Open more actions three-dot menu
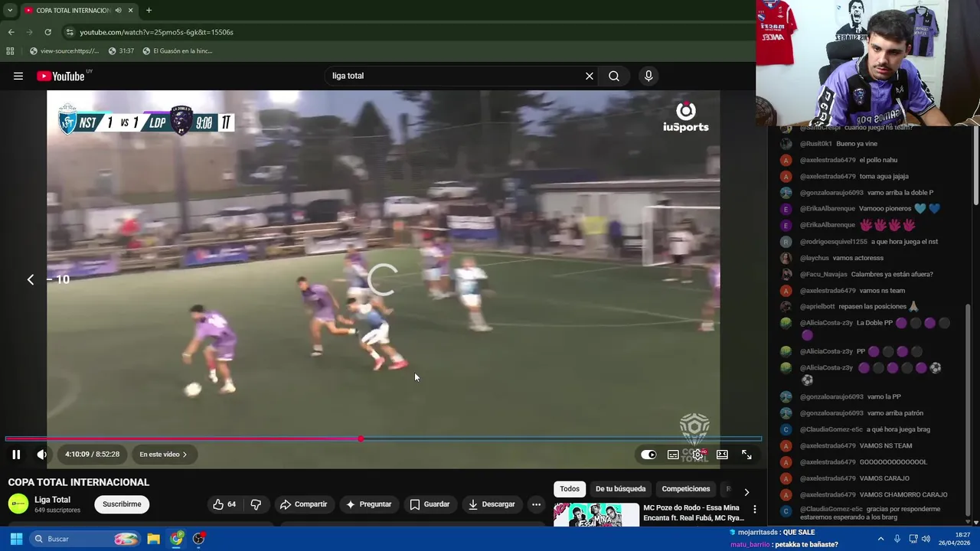The width and height of the screenshot is (980, 551). pyautogui.click(x=537, y=504)
